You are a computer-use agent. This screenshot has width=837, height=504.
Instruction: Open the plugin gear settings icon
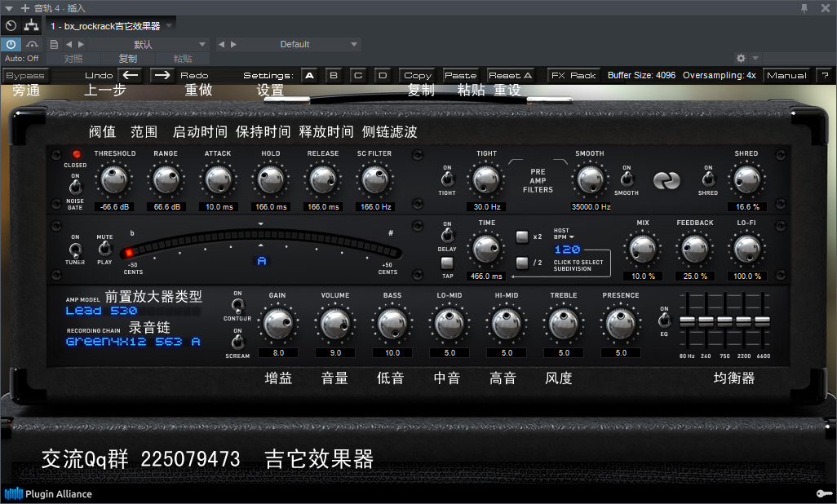tap(741, 58)
